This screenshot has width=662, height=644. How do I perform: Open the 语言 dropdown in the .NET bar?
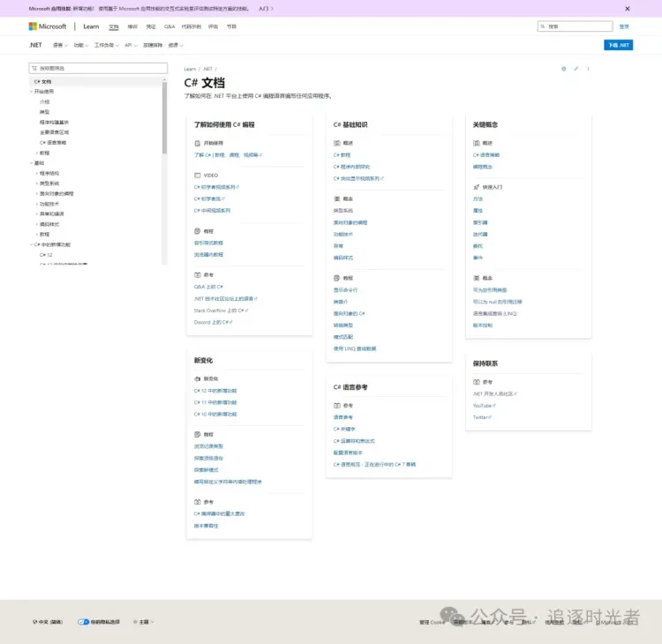[60, 45]
